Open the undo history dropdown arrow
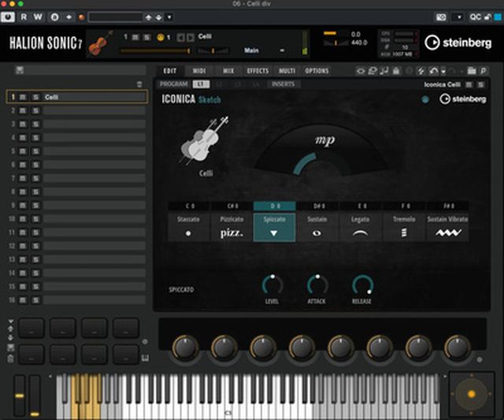The image size is (504, 420). tap(443, 72)
